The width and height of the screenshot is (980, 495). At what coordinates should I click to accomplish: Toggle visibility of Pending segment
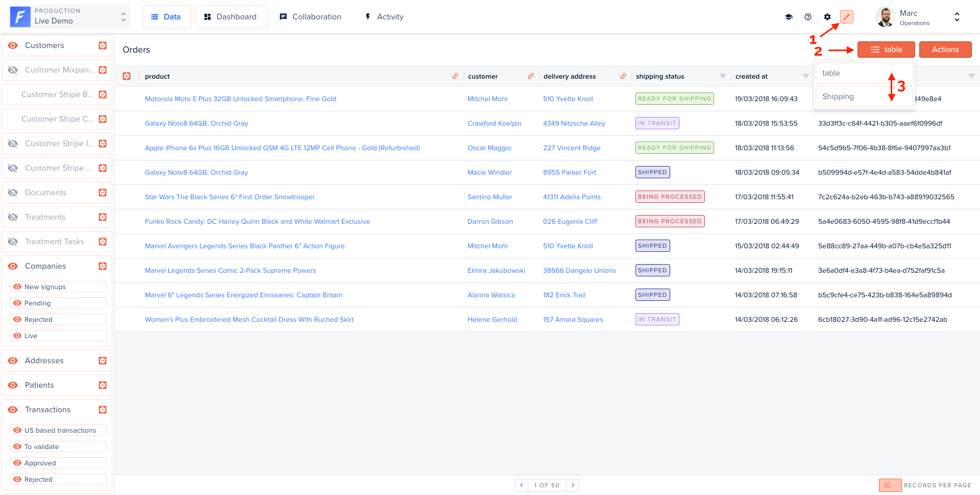pos(17,303)
